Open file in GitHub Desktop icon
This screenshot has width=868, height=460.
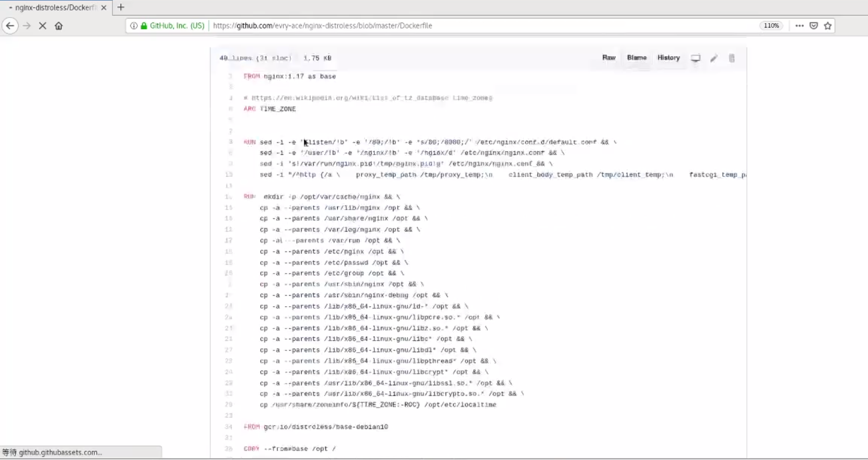696,58
